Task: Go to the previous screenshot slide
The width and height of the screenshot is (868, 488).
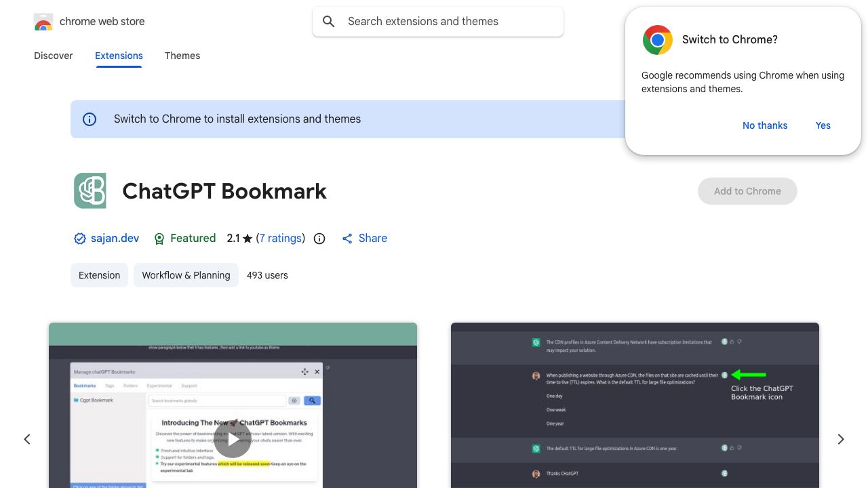Action: pyautogui.click(x=27, y=439)
